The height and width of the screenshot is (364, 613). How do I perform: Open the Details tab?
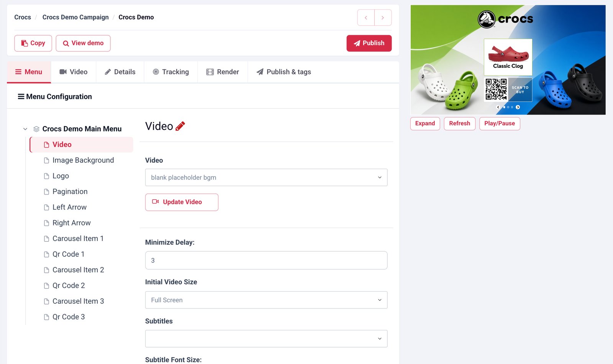(120, 72)
